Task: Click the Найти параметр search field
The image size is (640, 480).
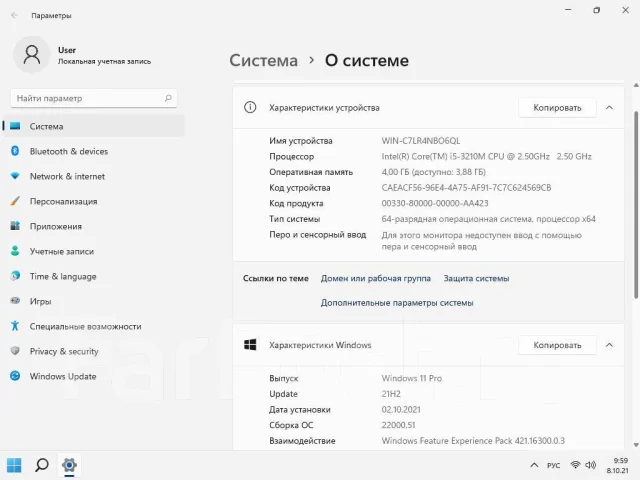Action: pos(94,98)
